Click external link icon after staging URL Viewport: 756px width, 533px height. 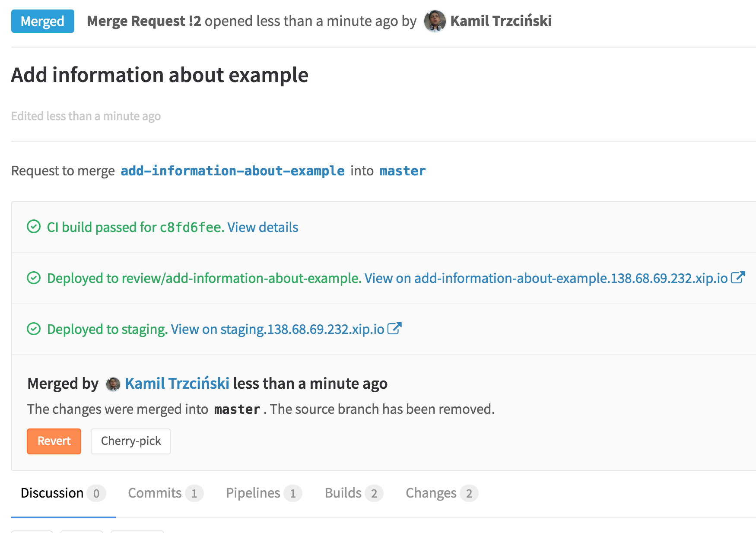pyautogui.click(x=394, y=328)
